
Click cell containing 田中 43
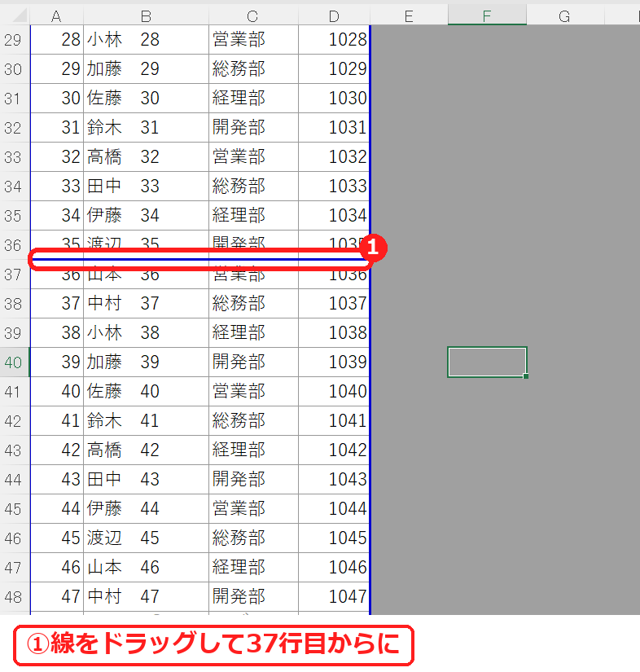146,479
